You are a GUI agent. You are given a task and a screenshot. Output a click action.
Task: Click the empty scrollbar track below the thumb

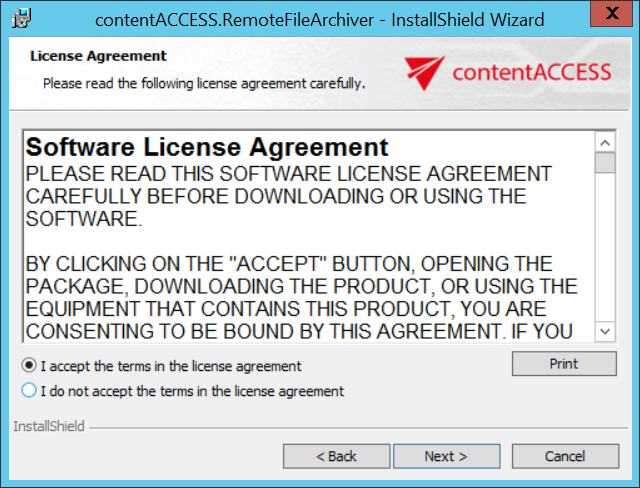[605, 250]
